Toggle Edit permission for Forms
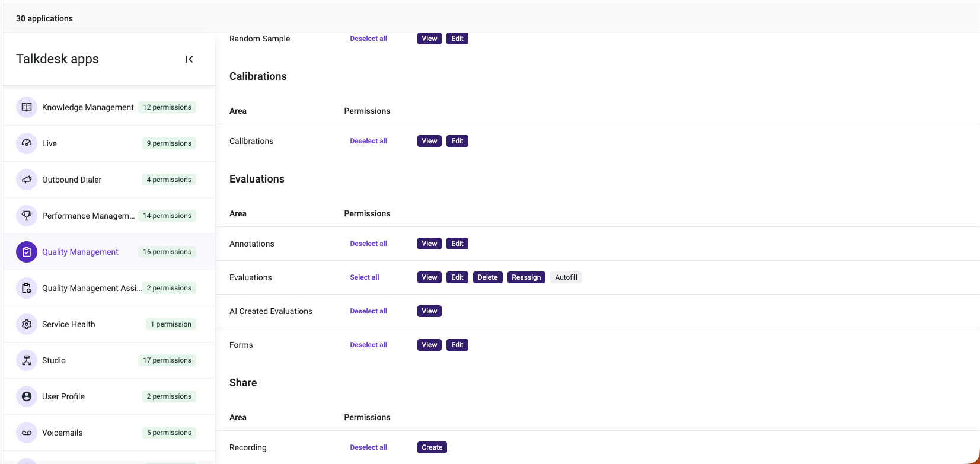980x464 pixels. pos(458,345)
